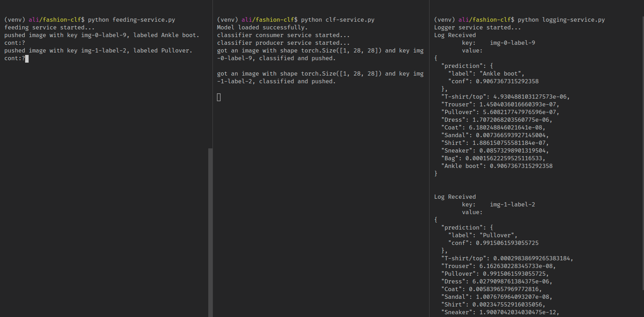
Task: Click the '"conf": 0.9067367315292358' line
Action: 493,81
